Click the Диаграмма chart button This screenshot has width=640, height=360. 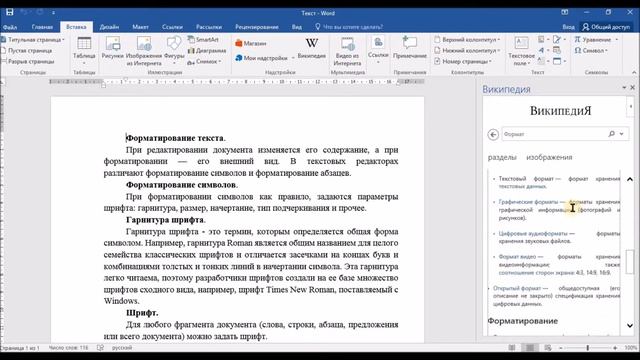207,51
